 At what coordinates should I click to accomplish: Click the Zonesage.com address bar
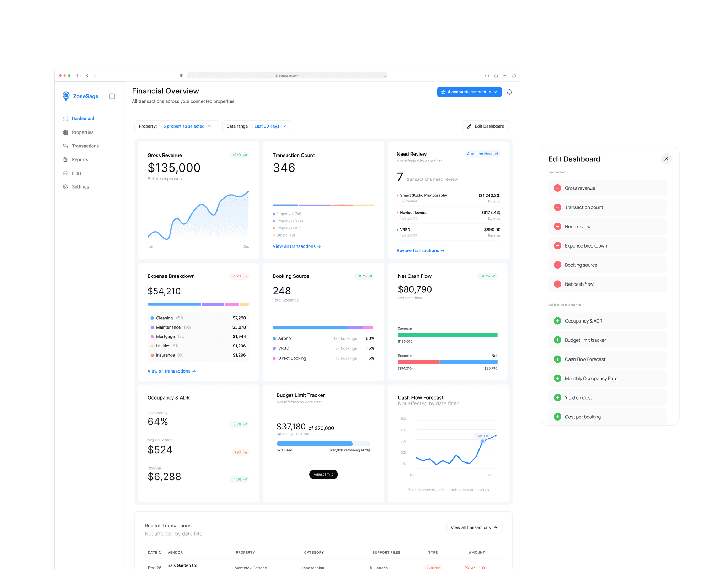(x=287, y=76)
